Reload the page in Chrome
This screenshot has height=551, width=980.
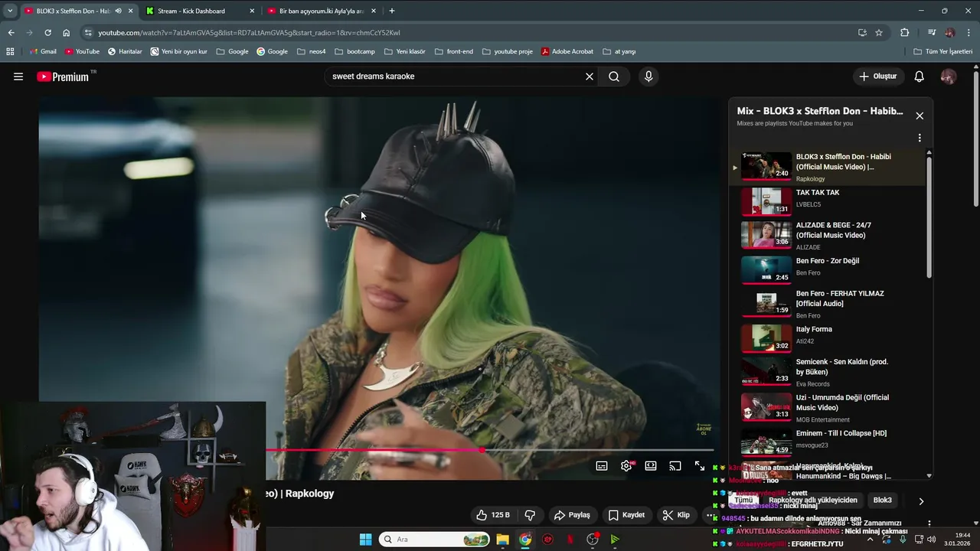(x=47, y=33)
